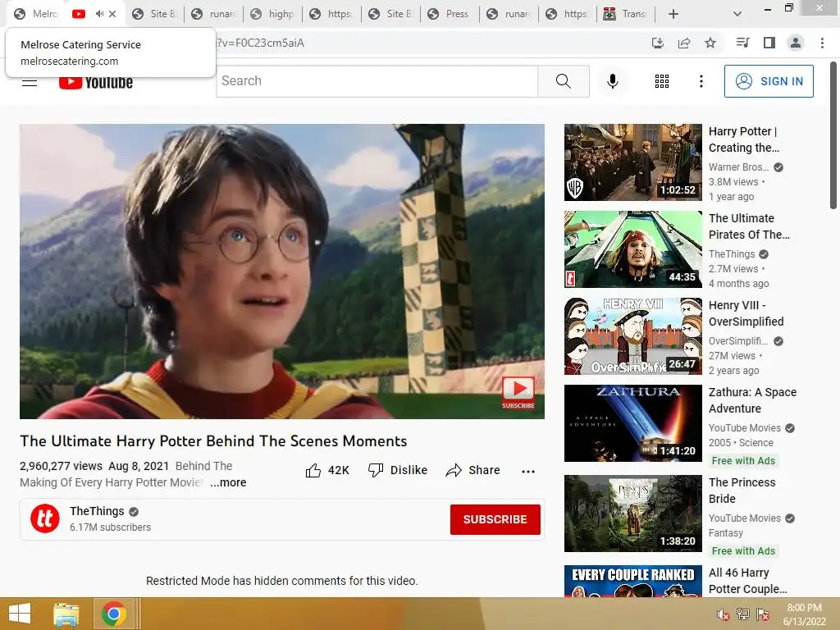
Task: Open YouTube settings three-dot menu
Action: click(701, 81)
